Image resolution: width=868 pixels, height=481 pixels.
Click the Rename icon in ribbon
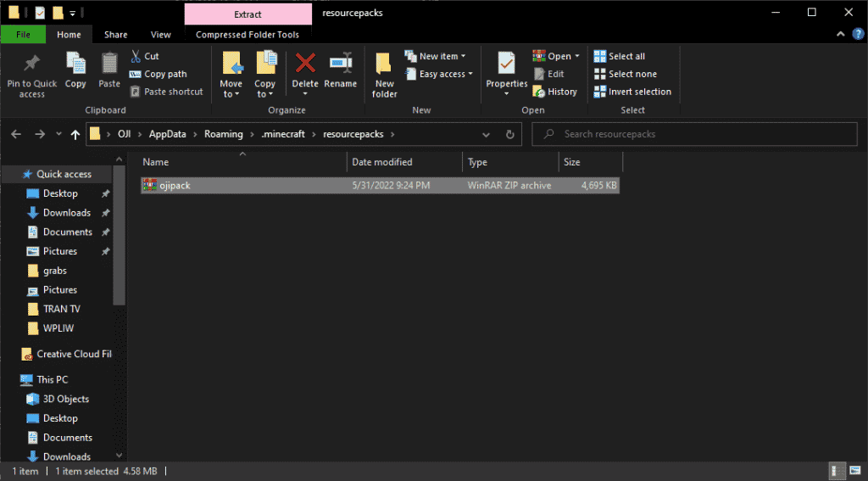coord(340,64)
